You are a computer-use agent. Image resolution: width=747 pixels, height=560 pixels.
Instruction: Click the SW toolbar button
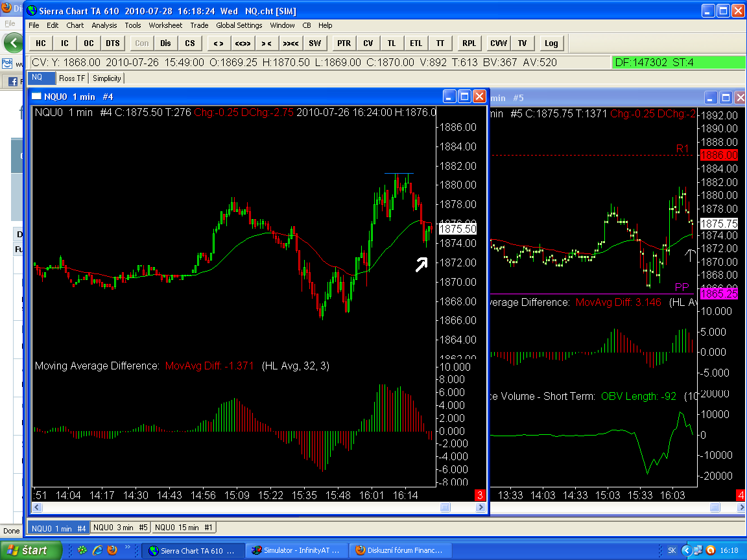pos(315,43)
